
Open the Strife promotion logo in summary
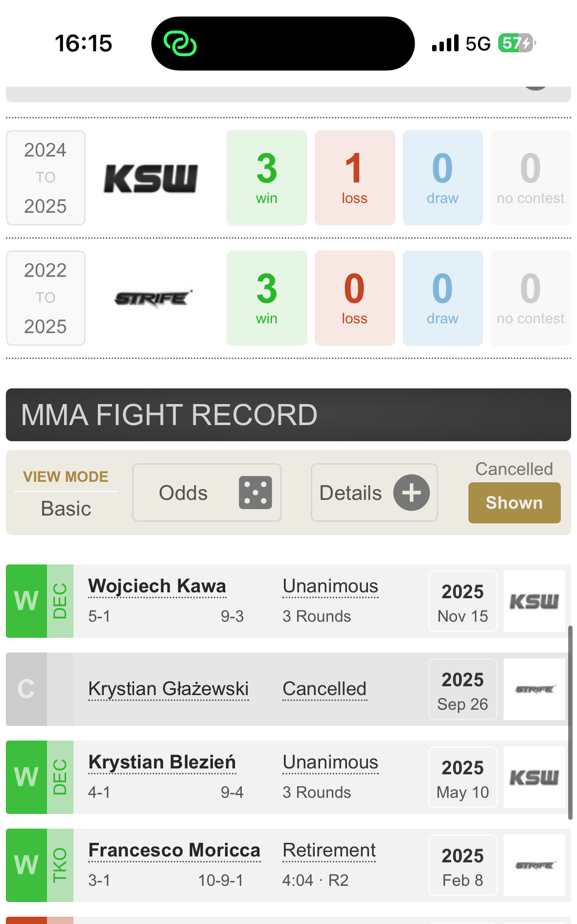(153, 298)
